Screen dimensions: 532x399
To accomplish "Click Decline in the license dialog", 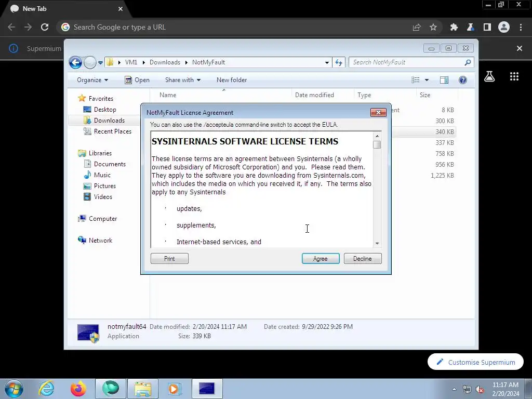I will (362, 259).
